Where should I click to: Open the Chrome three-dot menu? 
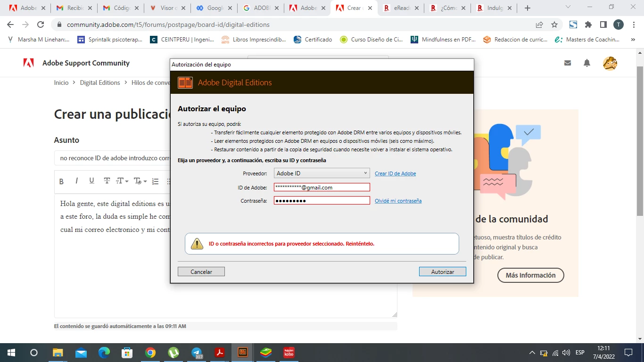[x=634, y=25]
